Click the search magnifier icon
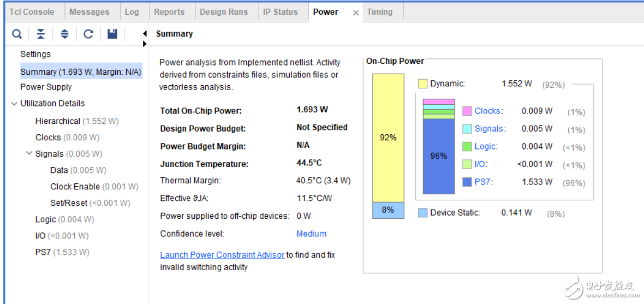644x304 pixels. [x=17, y=34]
